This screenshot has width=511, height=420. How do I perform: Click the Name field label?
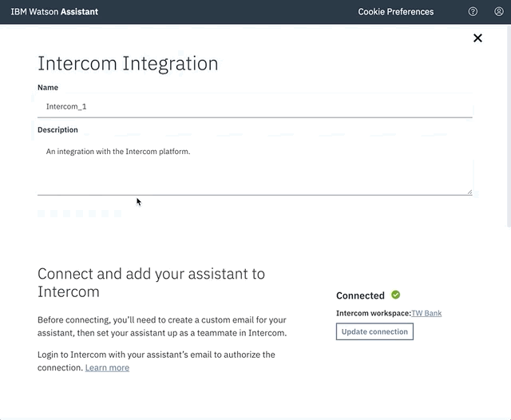tap(48, 88)
